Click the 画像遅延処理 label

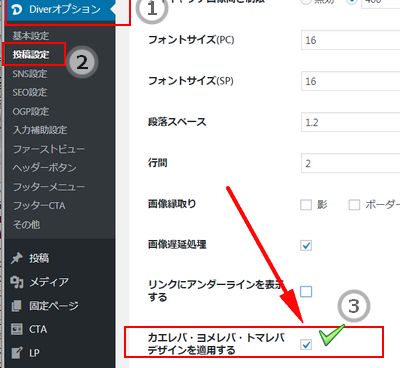(177, 245)
